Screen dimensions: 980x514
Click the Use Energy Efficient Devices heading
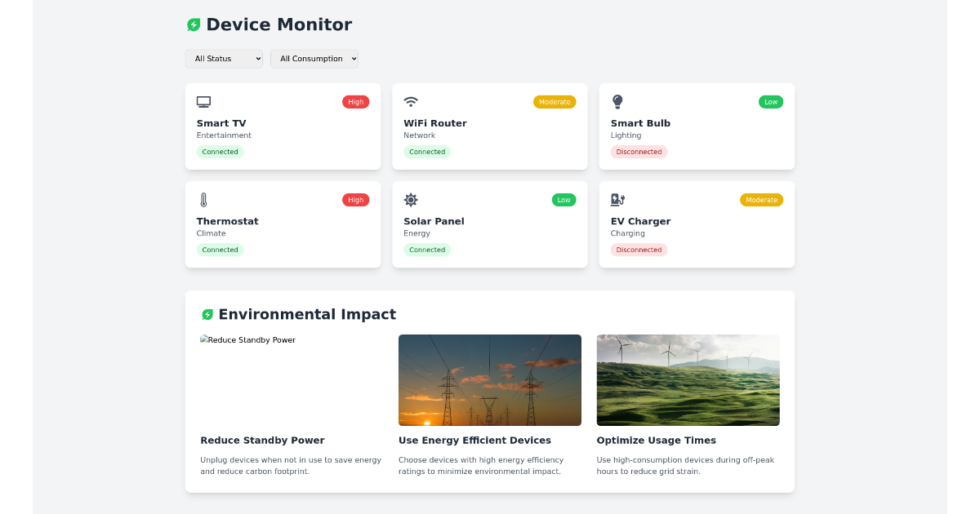474,440
